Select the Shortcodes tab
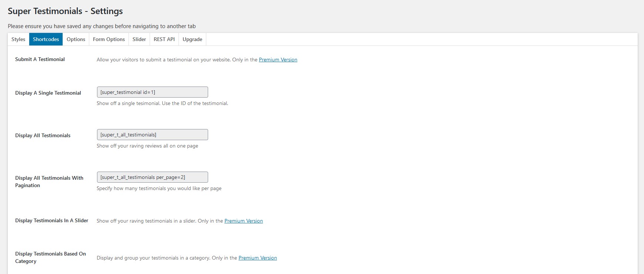 [x=46, y=39]
